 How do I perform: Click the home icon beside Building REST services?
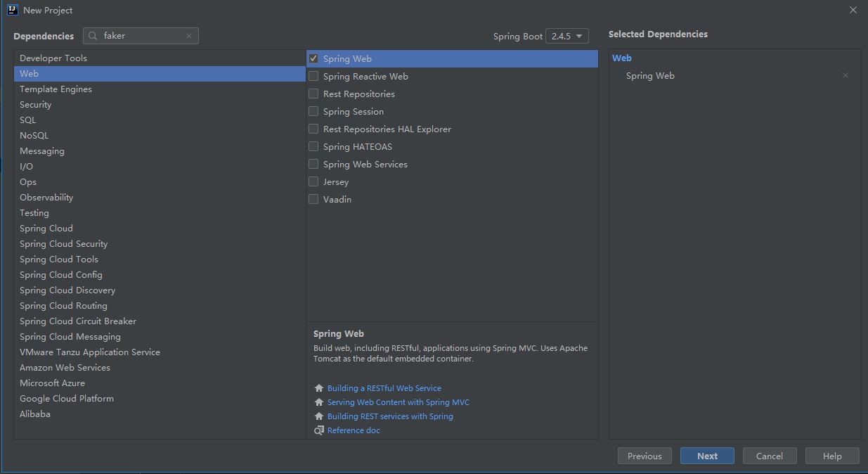pos(319,416)
